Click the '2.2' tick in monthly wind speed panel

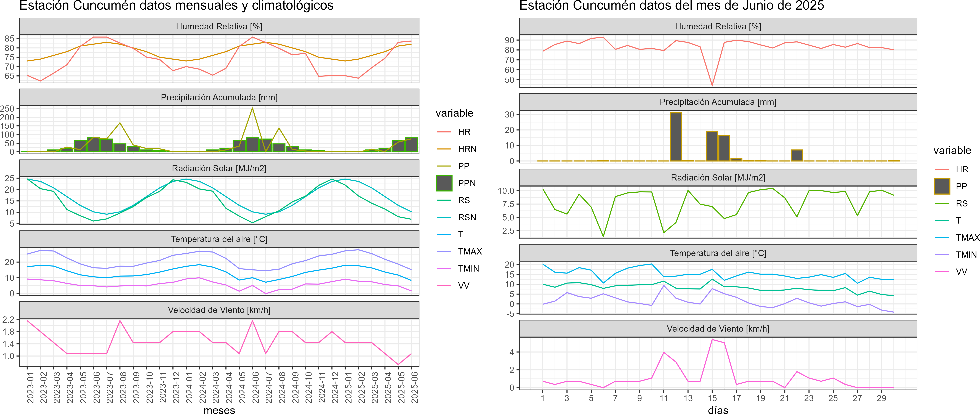point(8,320)
